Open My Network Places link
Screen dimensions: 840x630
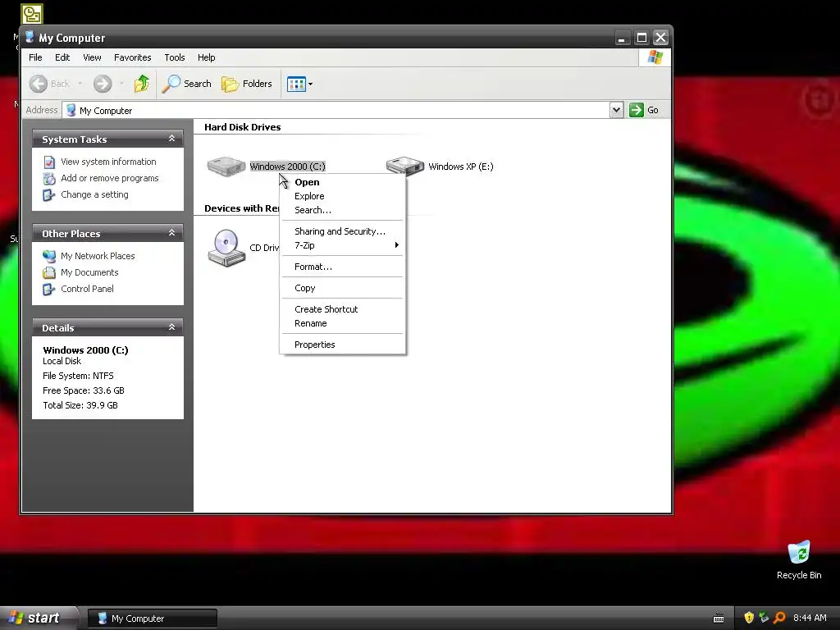[x=98, y=256]
